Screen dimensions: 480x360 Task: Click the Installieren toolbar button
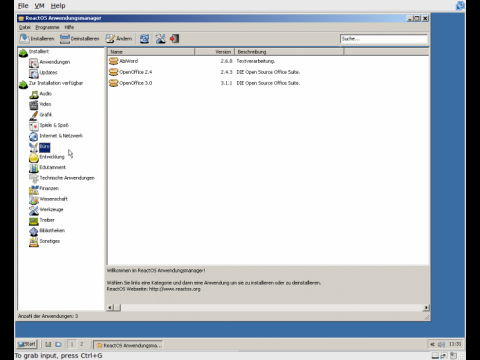[x=37, y=39]
